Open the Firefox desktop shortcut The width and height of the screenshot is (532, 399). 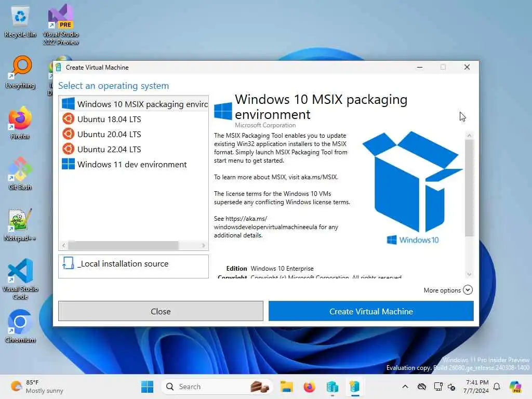click(x=20, y=123)
